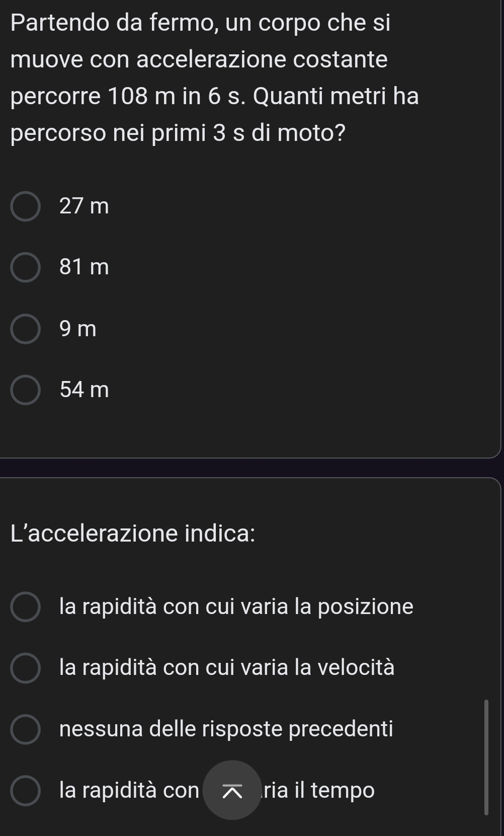
Task: Tap the '54 m' answer text
Action: click(x=84, y=390)
